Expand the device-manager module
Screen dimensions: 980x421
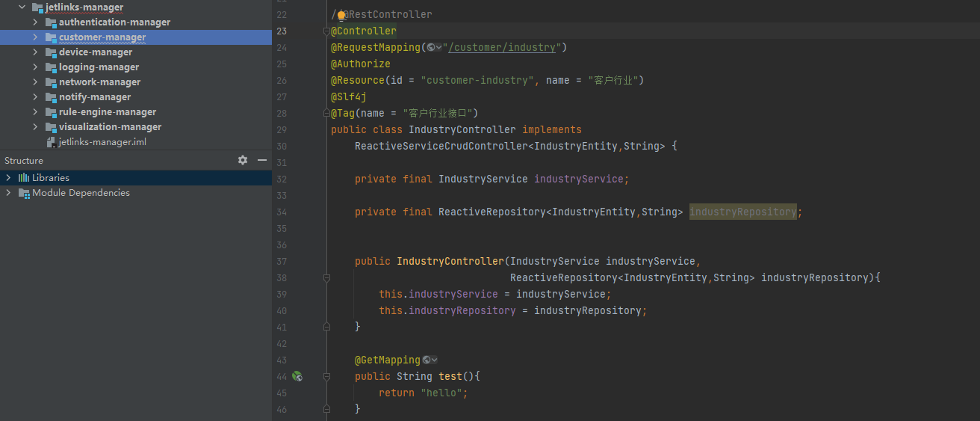[x=35, y=52]
